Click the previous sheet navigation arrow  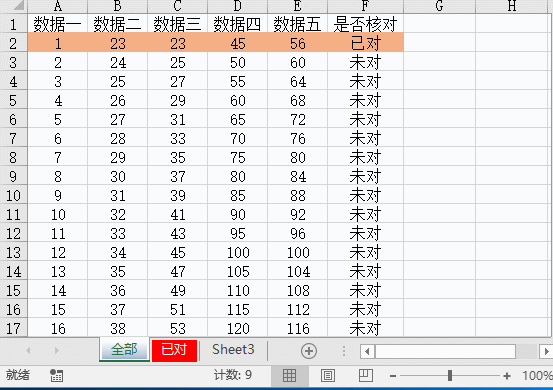[x=28, y=351]
